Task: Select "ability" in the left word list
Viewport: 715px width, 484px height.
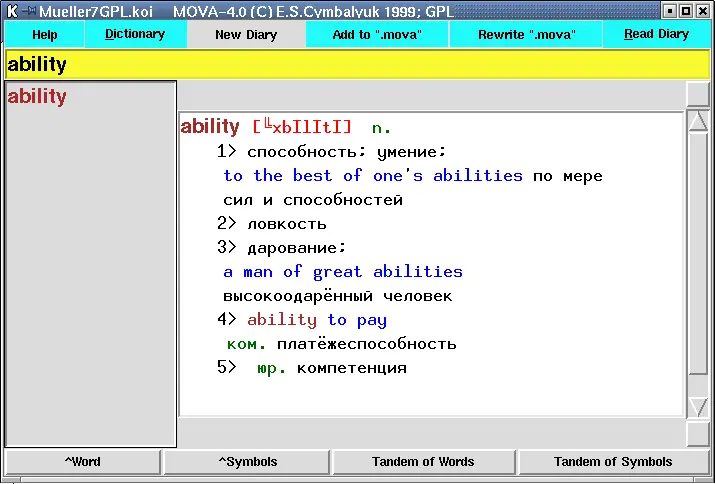Action: [x=37, y=97]
